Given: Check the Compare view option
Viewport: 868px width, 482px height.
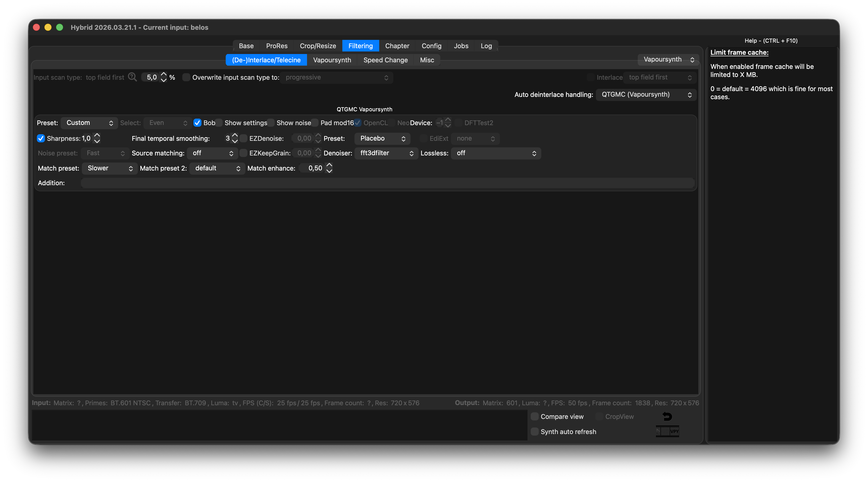Looking at the screenshot, I should tap(535, 417).
